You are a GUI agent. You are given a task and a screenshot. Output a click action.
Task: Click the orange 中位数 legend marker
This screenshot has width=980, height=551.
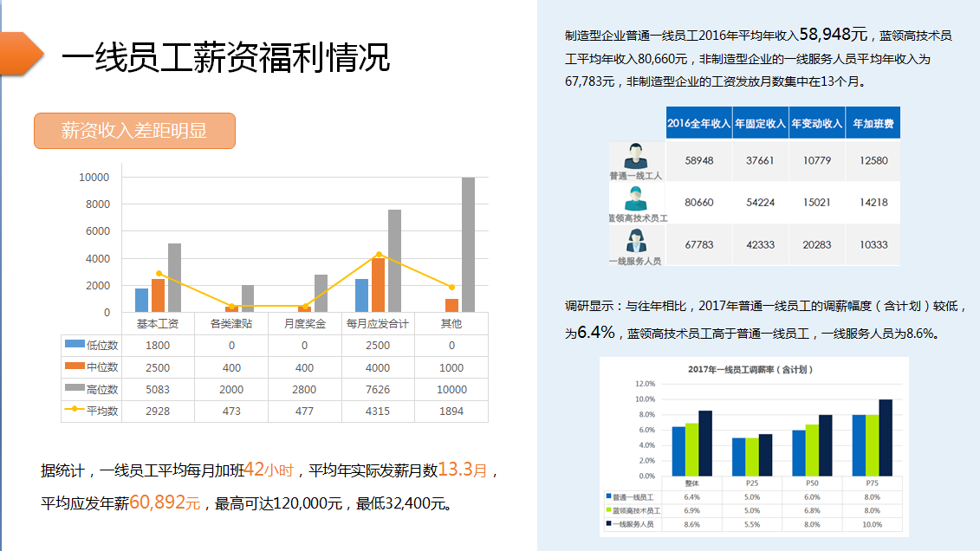75,367
